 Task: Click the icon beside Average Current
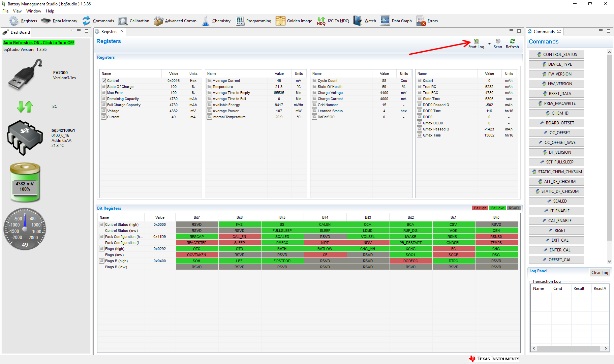(x=209, y=81)
